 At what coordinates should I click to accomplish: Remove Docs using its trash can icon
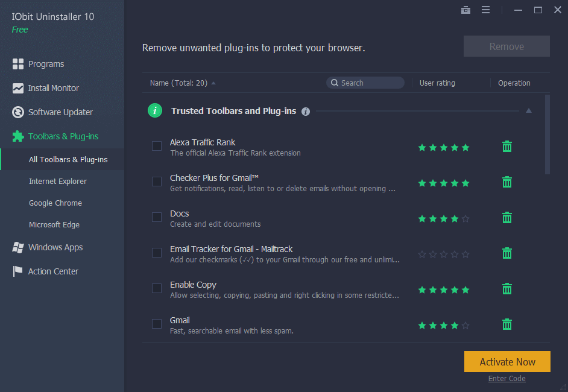[506, 218]
